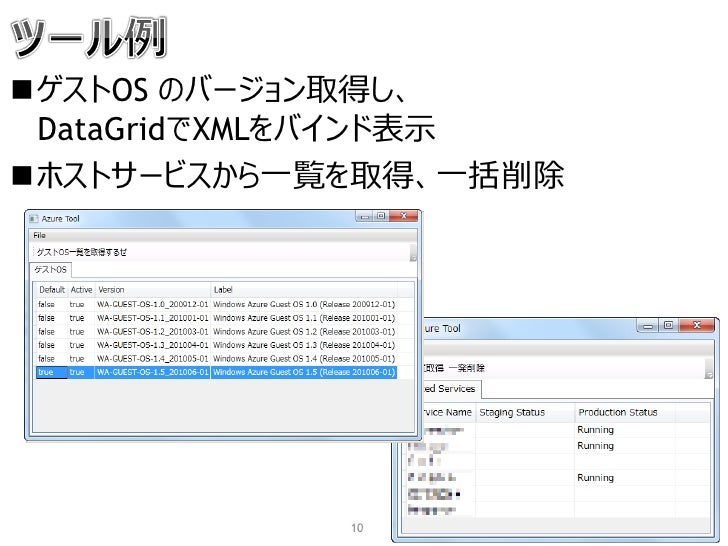Click the front Azure Tool window's app icon

[33, 219]
